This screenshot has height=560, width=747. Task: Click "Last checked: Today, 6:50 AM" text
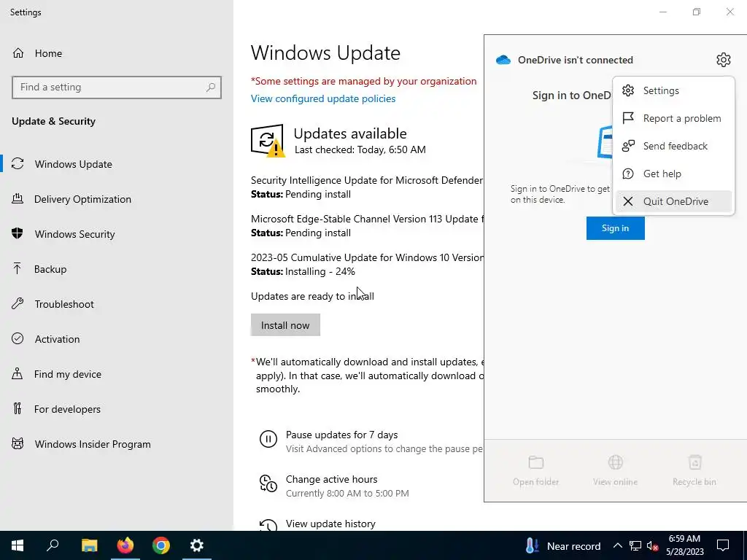coord(360,149)
